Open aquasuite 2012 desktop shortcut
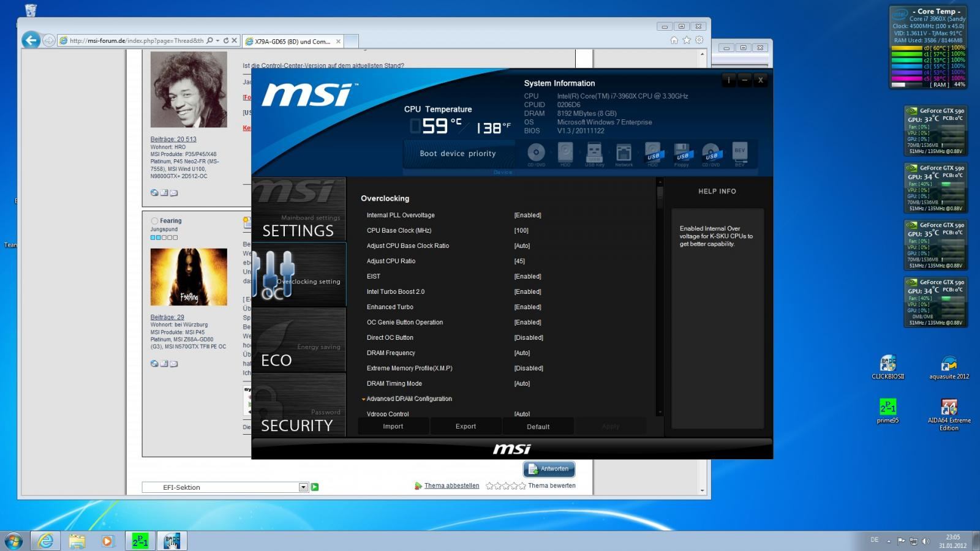 pyautogui.click(x=949, y=367)
